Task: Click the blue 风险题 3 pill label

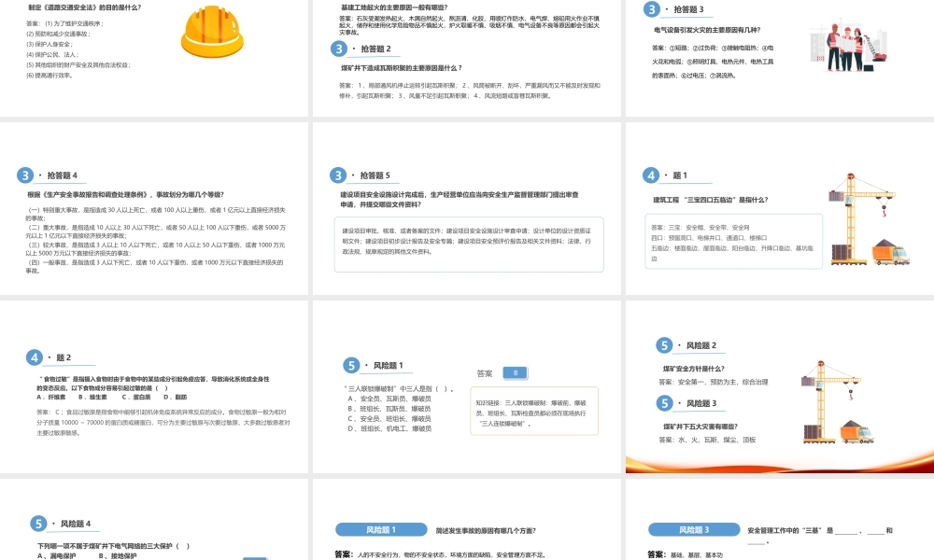Action: [x=694, y=529]
